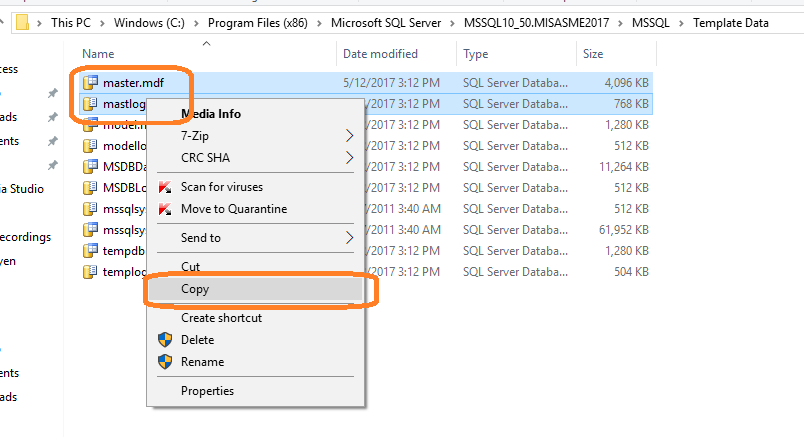Open Properties from the context menu

tap(255, 391)
